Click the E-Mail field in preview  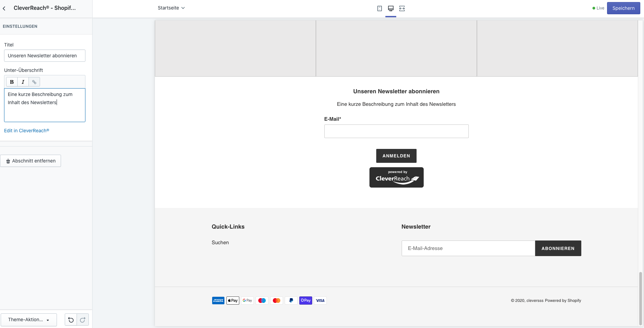coord(396,131)
